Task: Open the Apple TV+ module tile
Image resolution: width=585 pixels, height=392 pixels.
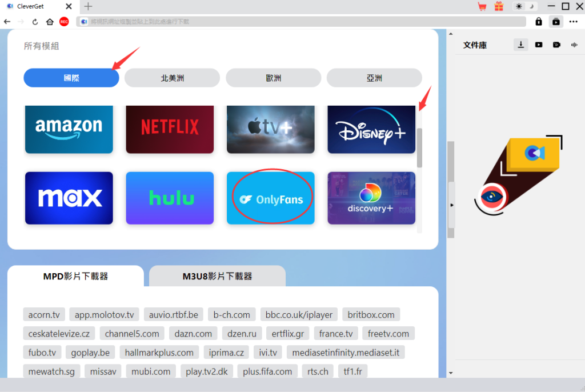Action: [x=271, y=129]
